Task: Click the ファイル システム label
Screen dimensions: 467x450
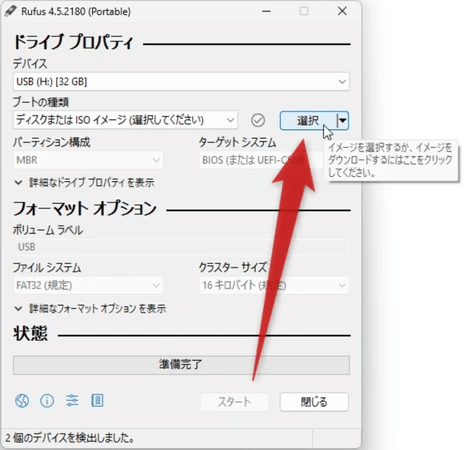Action: tap(47, 268)
